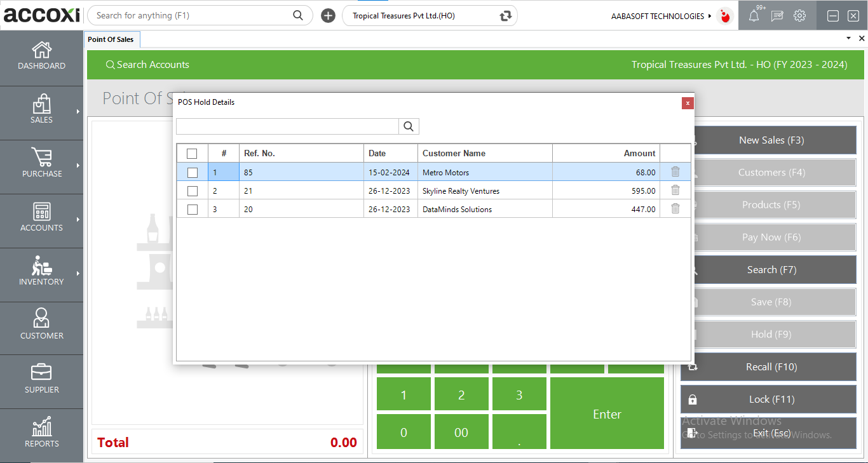Image resolution: width=868 pixels, height=463 pixels.
Task: Focus the POS Hold Details search field
Action: point(287,126)
